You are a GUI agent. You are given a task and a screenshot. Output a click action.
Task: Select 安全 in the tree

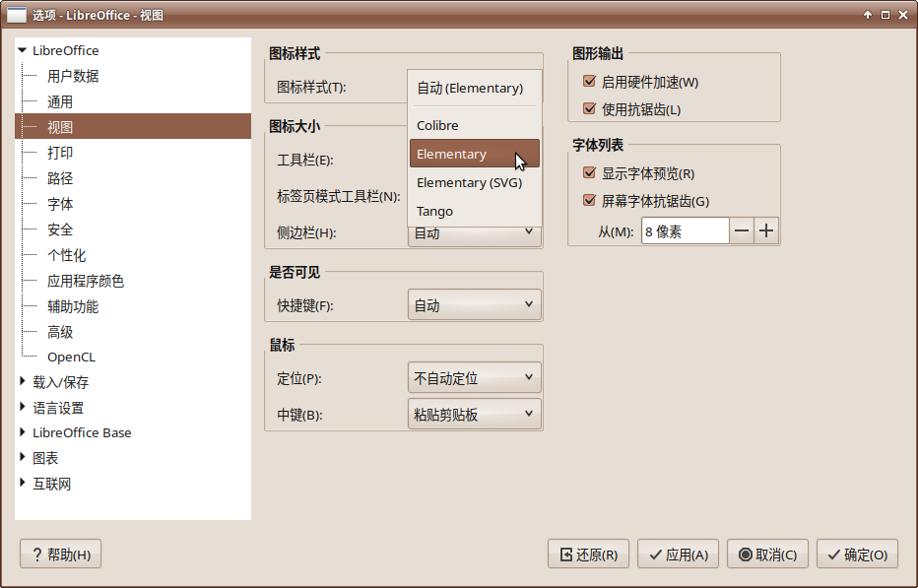click(60, 229)
